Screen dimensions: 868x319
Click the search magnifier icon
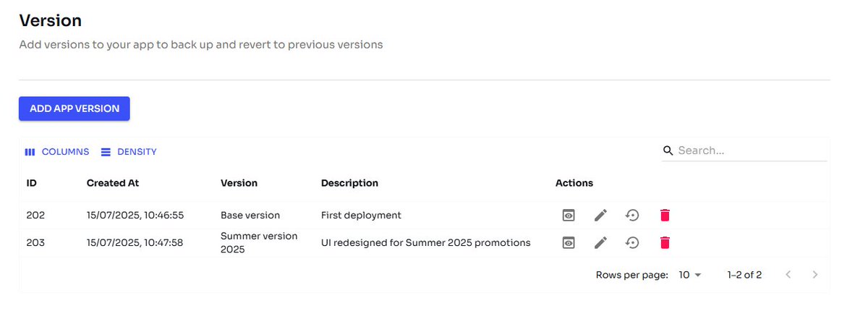668,150
